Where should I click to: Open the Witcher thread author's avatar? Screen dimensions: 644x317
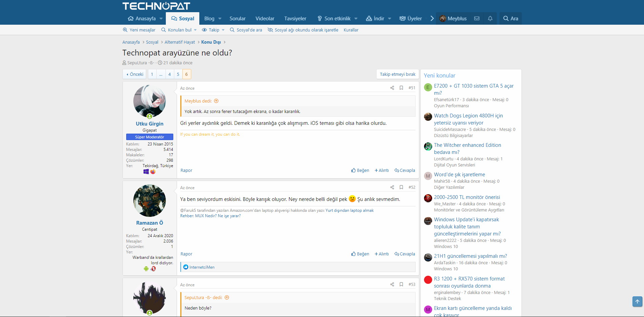[428, 146]
